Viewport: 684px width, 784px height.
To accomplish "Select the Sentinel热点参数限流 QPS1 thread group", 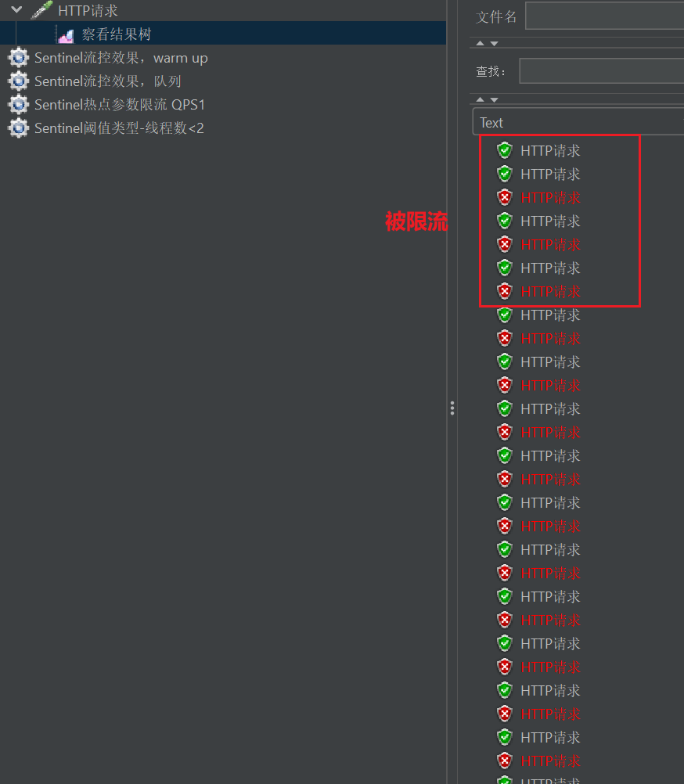I will 120,105.
